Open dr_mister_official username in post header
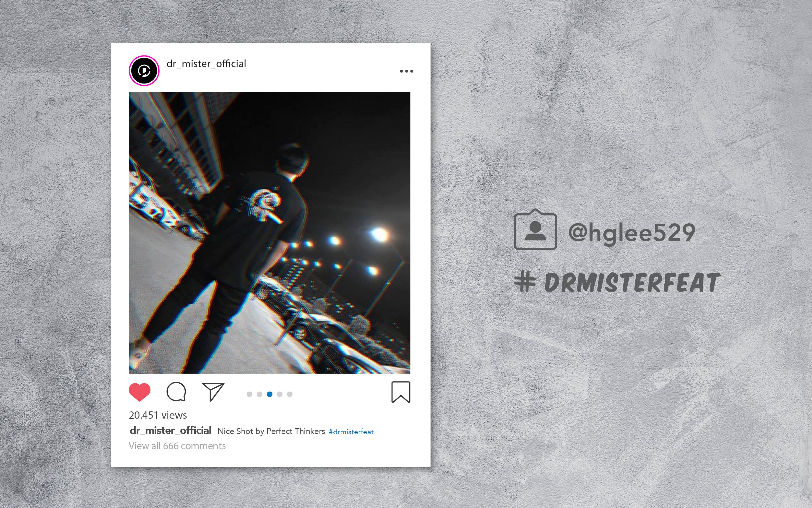The image size is (812, 508). [206, 64]
